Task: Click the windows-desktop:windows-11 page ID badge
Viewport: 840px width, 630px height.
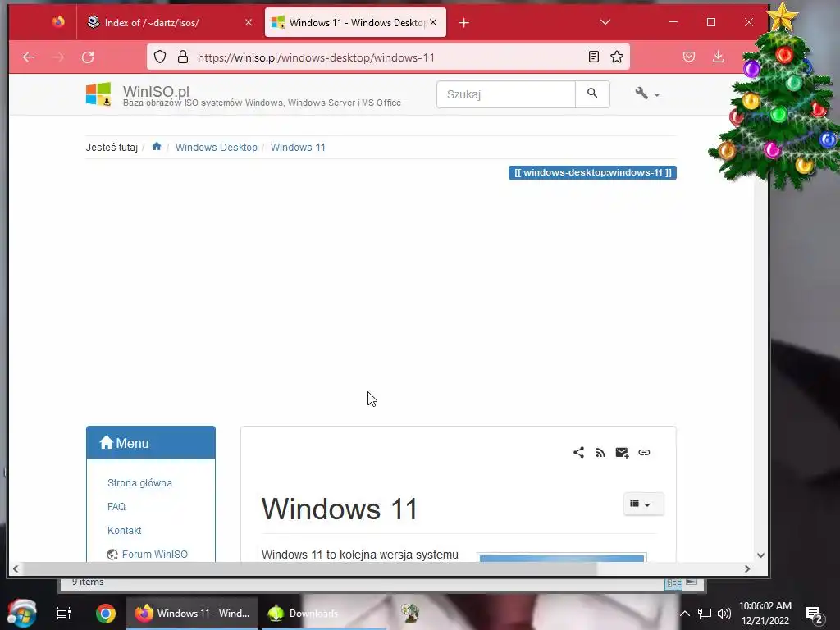Action: 592,172
